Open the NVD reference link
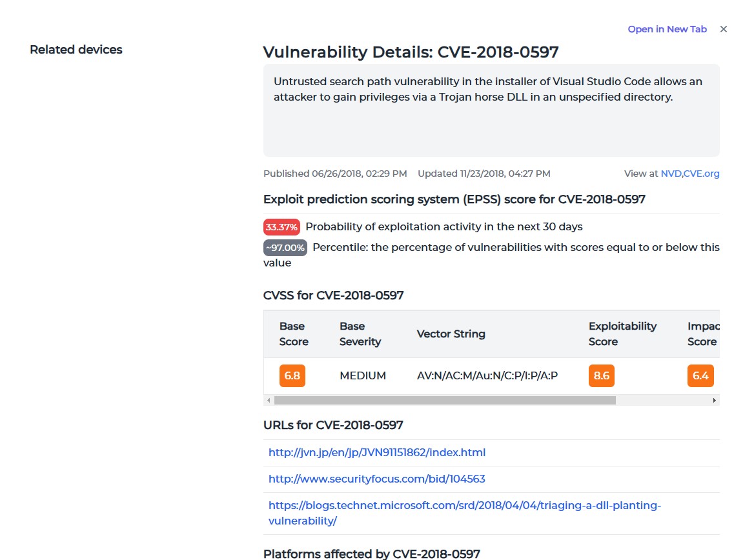The height and width of the screenshot is (560, 754). click(x=671, y=174)
